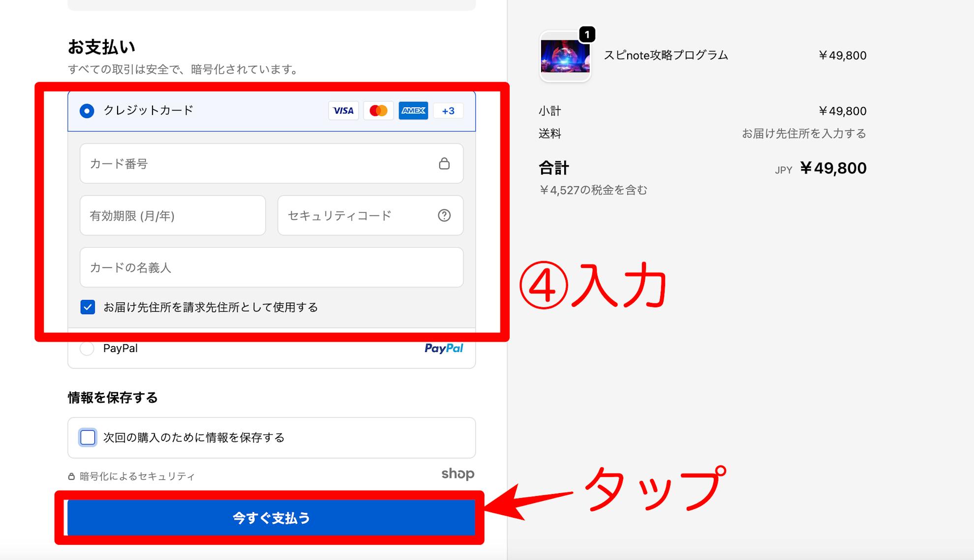
Task: Click the encryption security lock icon
Action: point(71,476)
